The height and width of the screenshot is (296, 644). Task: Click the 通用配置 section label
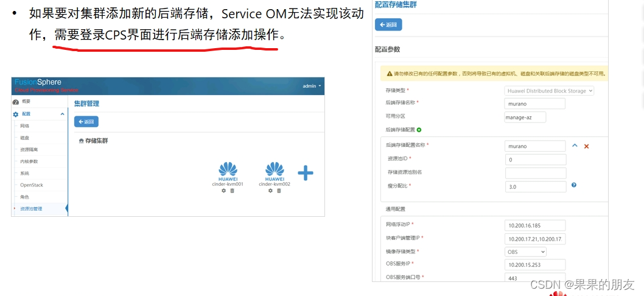396,210
